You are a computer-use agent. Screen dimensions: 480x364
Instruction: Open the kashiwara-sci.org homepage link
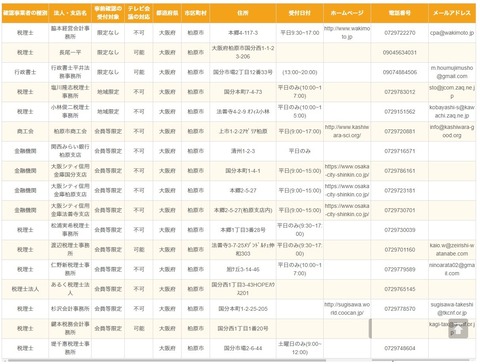pyautogui.click(x=347, y=131)
